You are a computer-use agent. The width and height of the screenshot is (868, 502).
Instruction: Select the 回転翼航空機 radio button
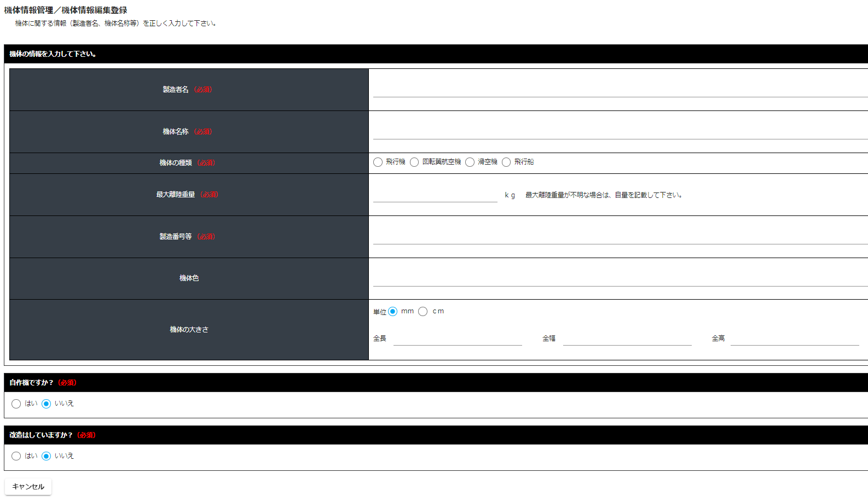pos(414,162)
